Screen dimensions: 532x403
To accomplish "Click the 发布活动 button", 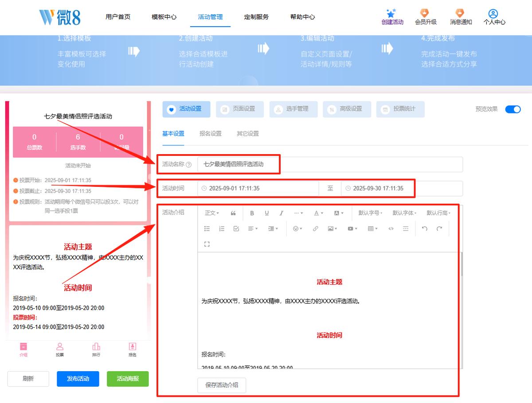I will point(78,379).
